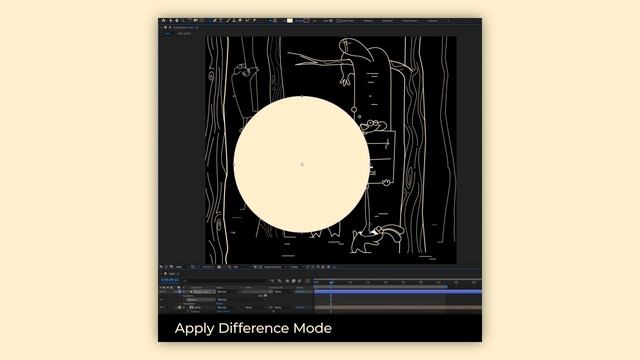The height and width of the screenshot is (360, 640).
Task: Select the Eraser tool
Action: (x=240, y=20)
